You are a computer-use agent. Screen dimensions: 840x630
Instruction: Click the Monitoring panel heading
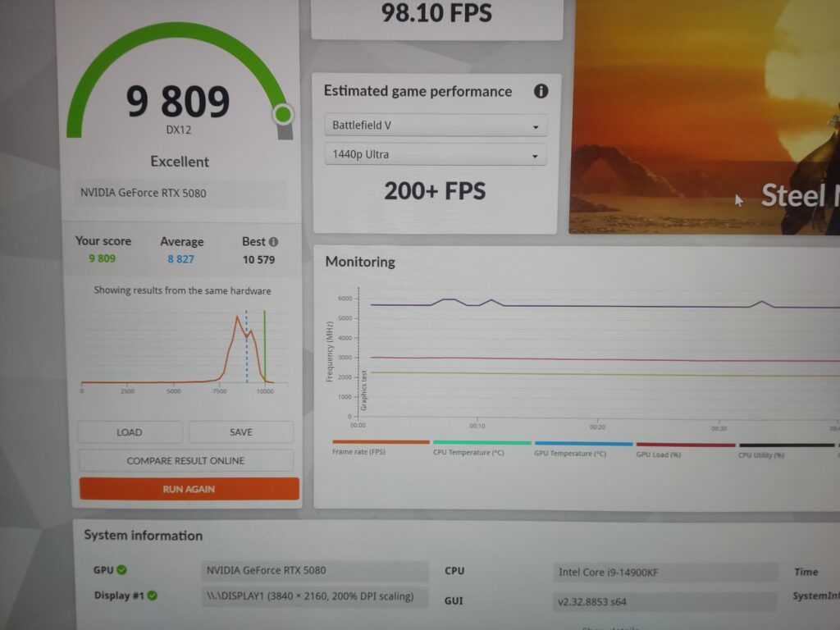point(361,262)
